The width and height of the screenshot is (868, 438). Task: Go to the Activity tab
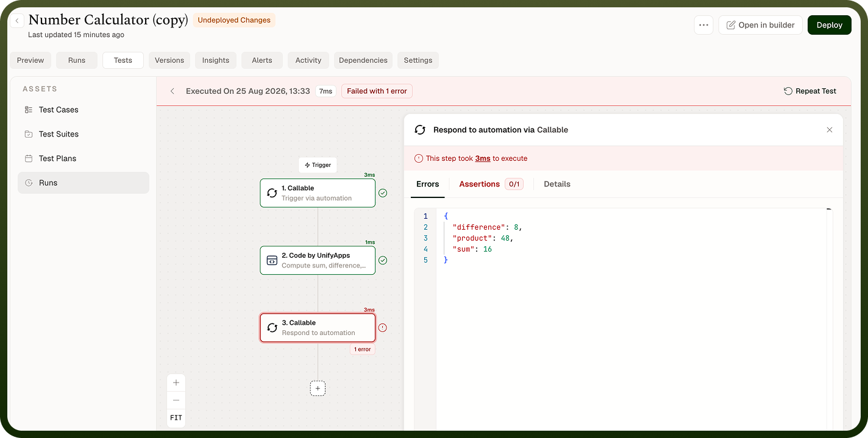(x=308, y=60)
